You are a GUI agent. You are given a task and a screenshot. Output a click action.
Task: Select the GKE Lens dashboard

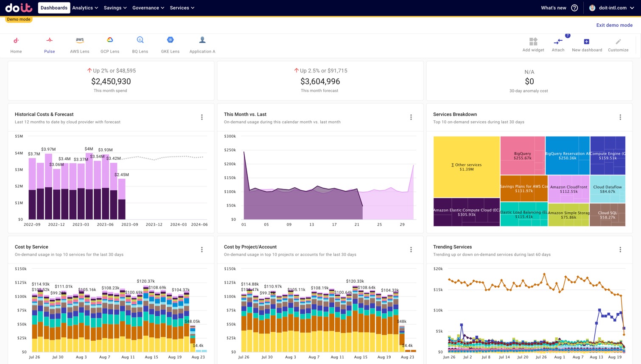[x=170, y=44]
